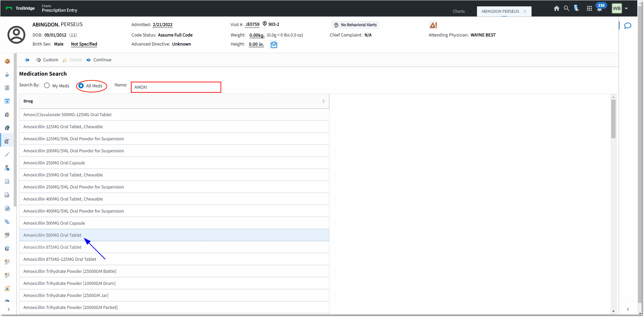Click the blue icon beside Height value

point(274,45)
